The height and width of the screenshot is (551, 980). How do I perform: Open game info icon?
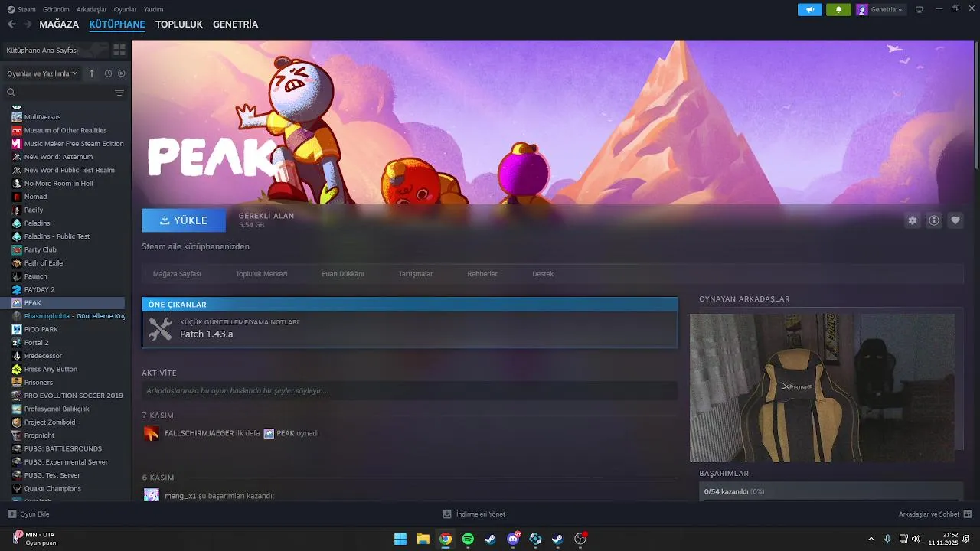tap(934, 220)
